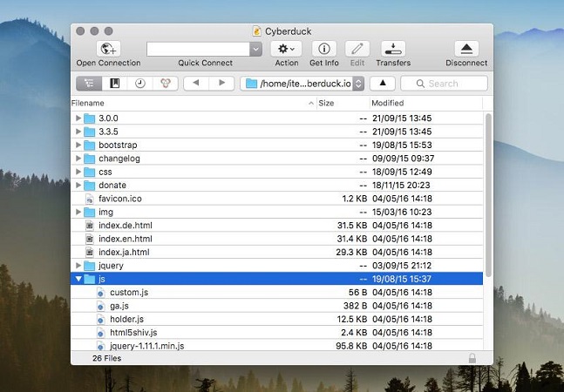
Task: Expand the css folder
Action: coord(78,172)
